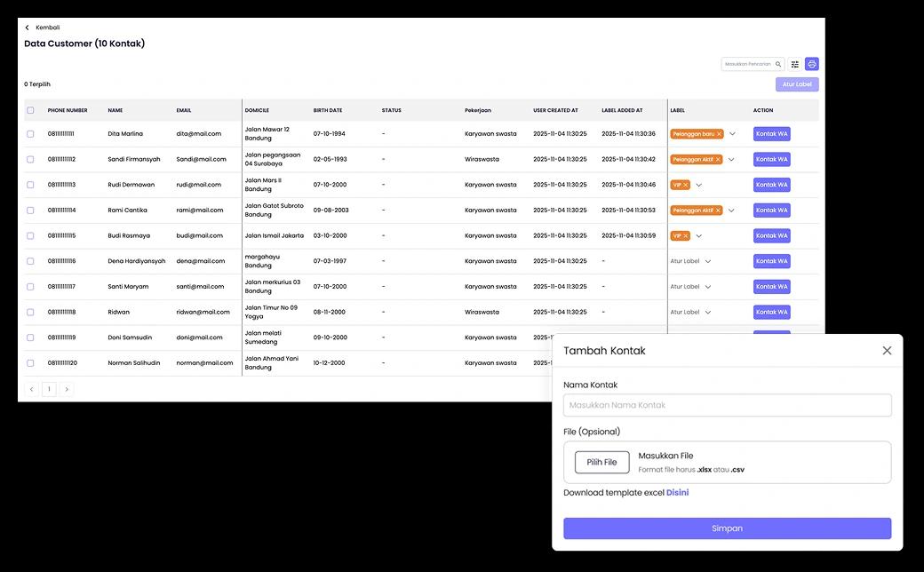
Task: Go to the next page arrow
Action: [67, 389]
